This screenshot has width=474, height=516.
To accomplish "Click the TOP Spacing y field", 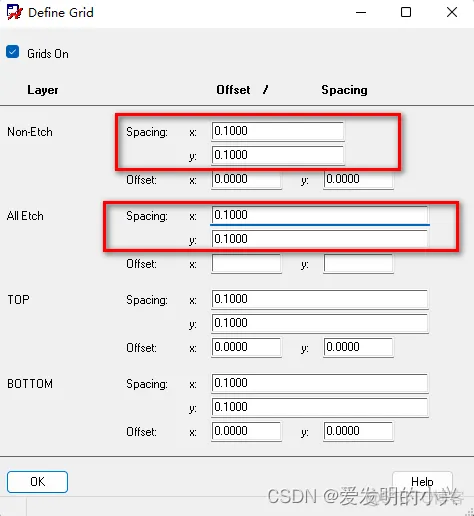I will click(x=320, y=323).
